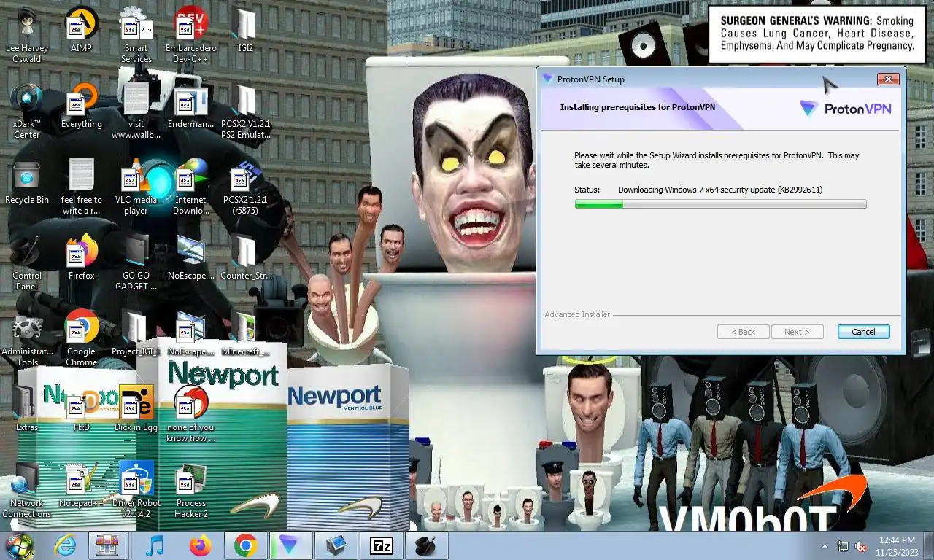Close the ProtonVPN Setup window
The image size is (934, 560).
887,79
